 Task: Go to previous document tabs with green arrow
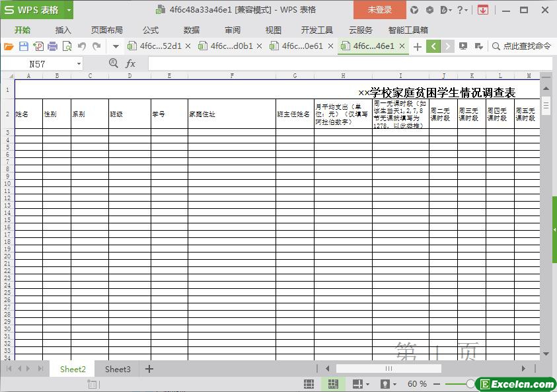(x=433, y=46)
